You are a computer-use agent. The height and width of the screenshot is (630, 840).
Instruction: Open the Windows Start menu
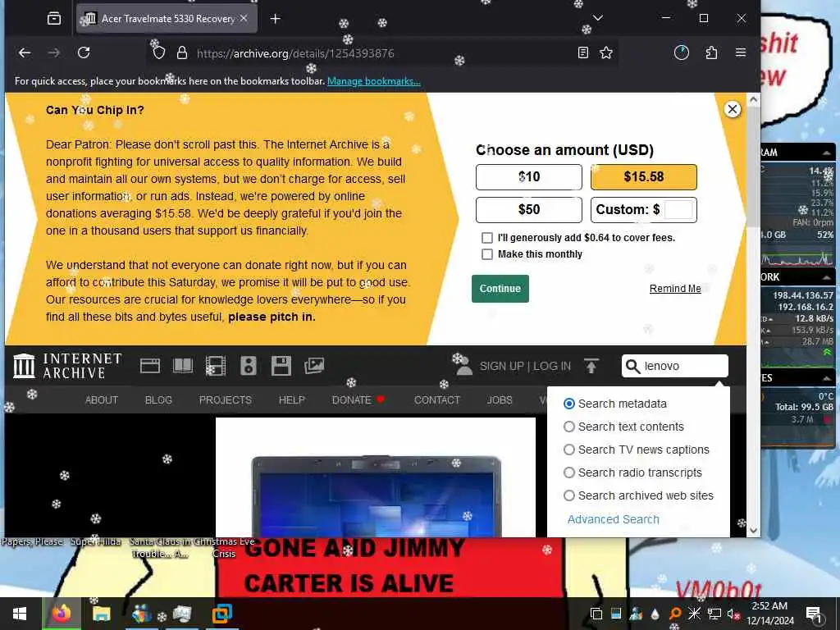point(20,614)
